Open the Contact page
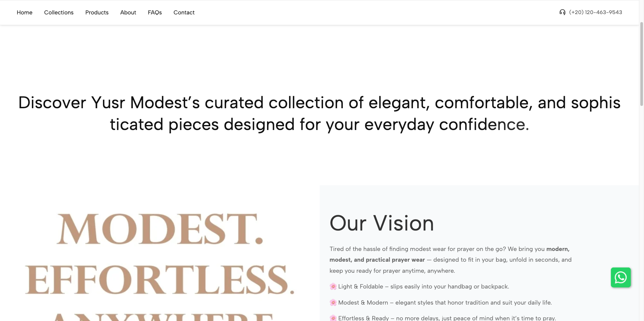Screen dimensions: 644x321 [x=184, y=12]
